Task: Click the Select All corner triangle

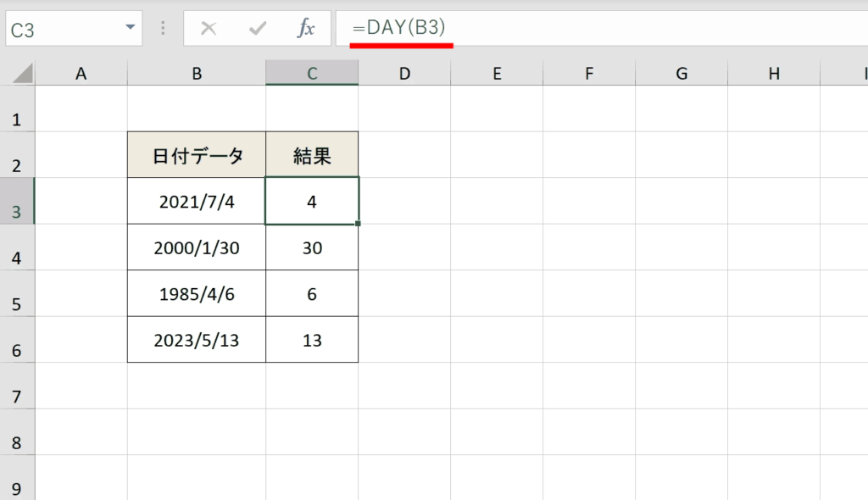Action: [x=22, y=73]
